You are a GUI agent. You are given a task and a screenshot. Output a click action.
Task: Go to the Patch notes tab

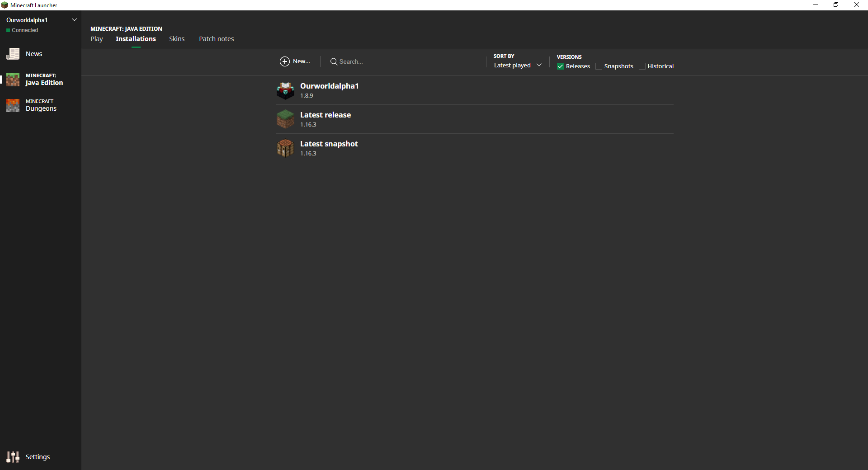pyautogui.click(x=217, y=39)
